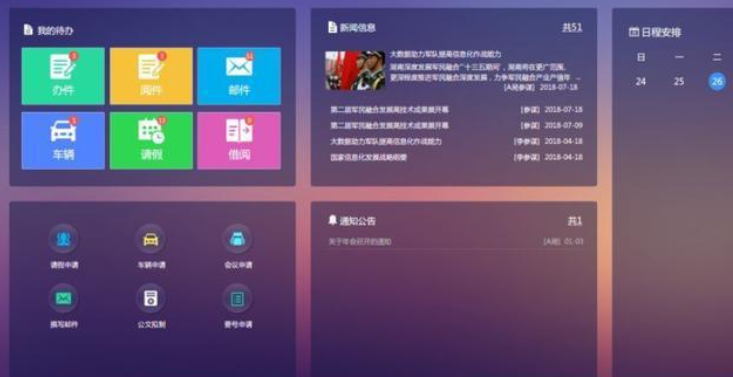
Task: Open 大数据助力 news row dated 2018-04-18
Action: [x=456, y=141]
